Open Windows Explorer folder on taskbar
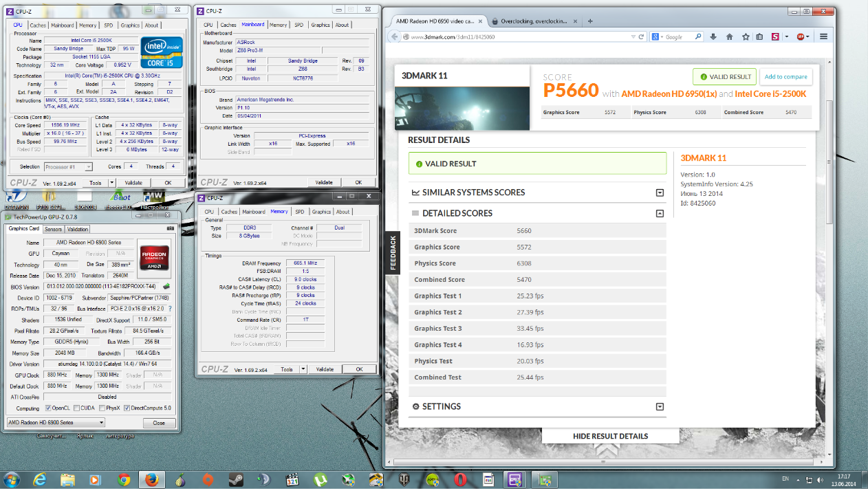Image resolution: width=868 pixels, height=495 pixels. click(67, 480)
